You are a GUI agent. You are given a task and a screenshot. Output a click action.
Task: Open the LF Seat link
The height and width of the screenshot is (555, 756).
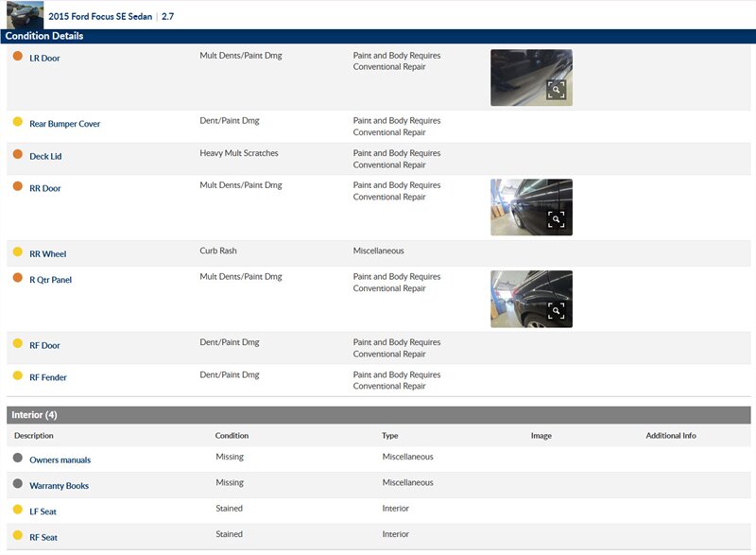click(43, 512)
